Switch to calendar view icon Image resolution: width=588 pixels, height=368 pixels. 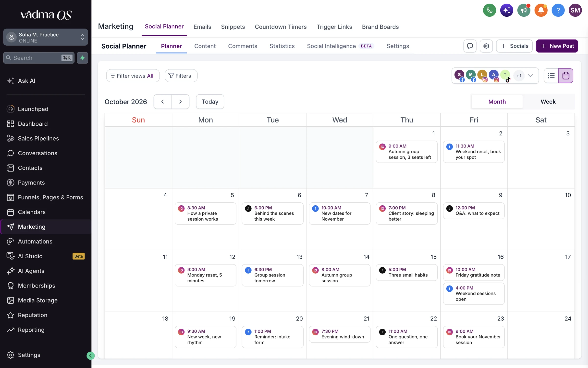tap(565, 76)
